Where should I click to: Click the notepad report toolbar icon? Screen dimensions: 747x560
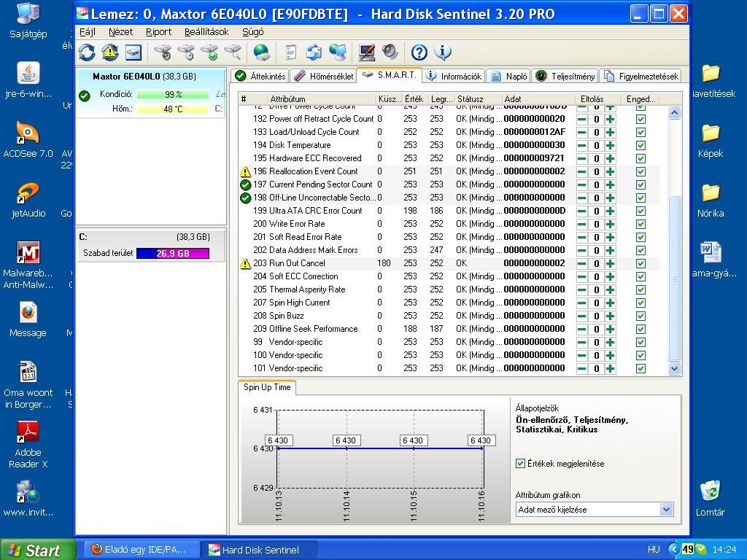tap(290, 52)
